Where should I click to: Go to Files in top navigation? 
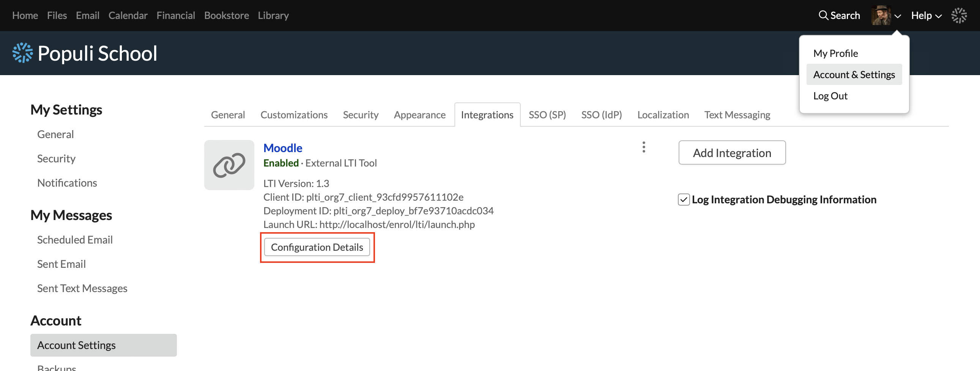pos(57,15)
